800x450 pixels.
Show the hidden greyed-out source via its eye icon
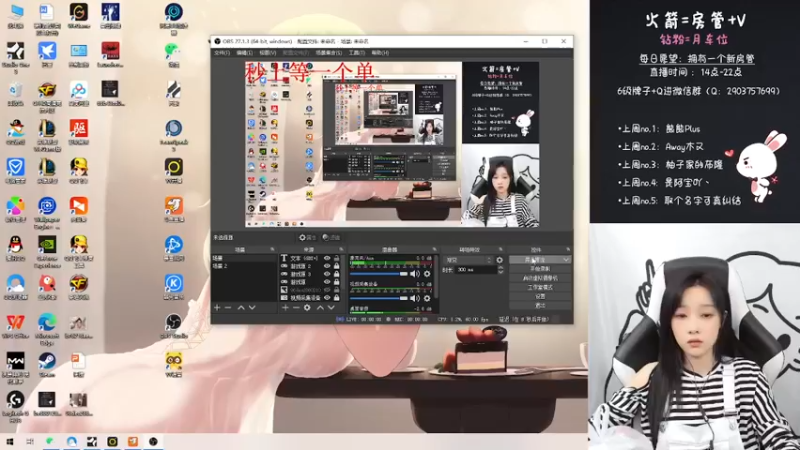327,289
